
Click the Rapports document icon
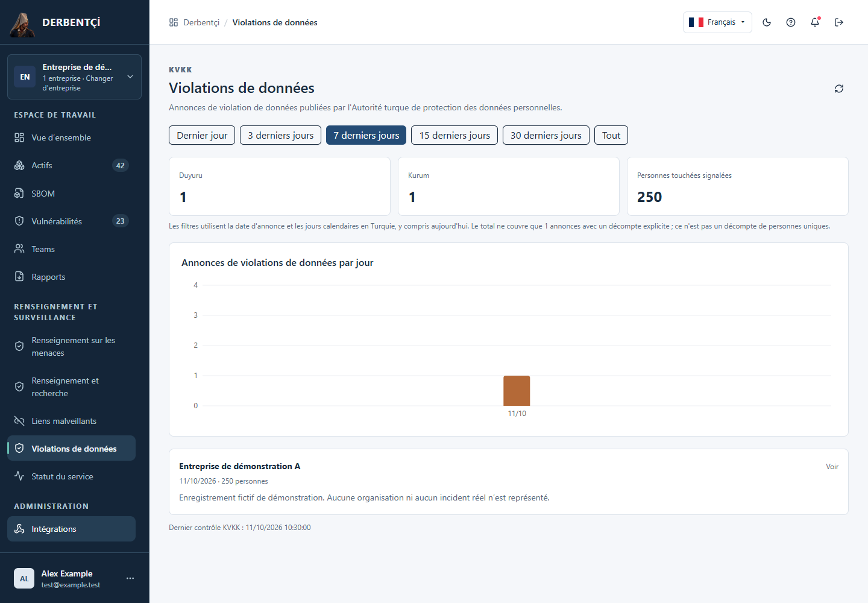[19, 277]
